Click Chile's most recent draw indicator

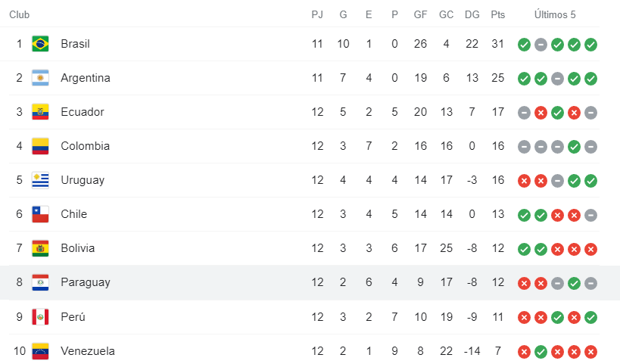pyautogui.click(x=591, y=215)
